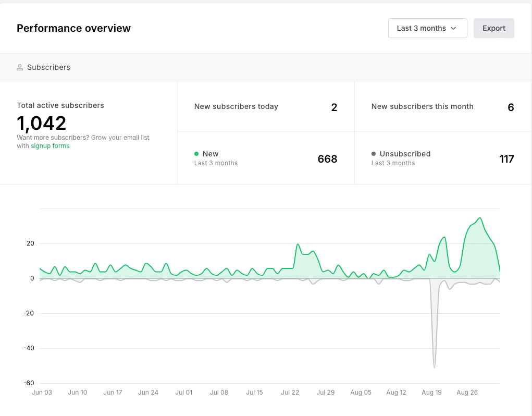Click the Subscribers person icon
The width and height of the screenshot is (532, 416).
coord(20,67)
